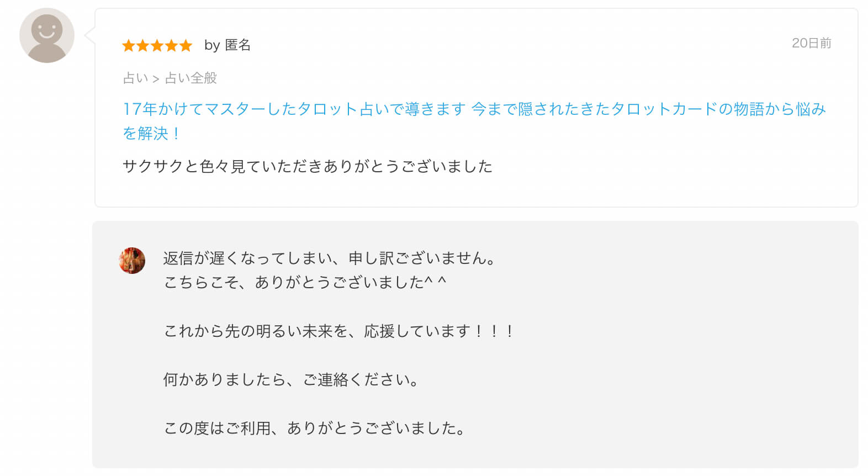The height and width of the screenshot is (476, 868).
Task: Click the first orange rating star
Action: click(x=129, y=45)
